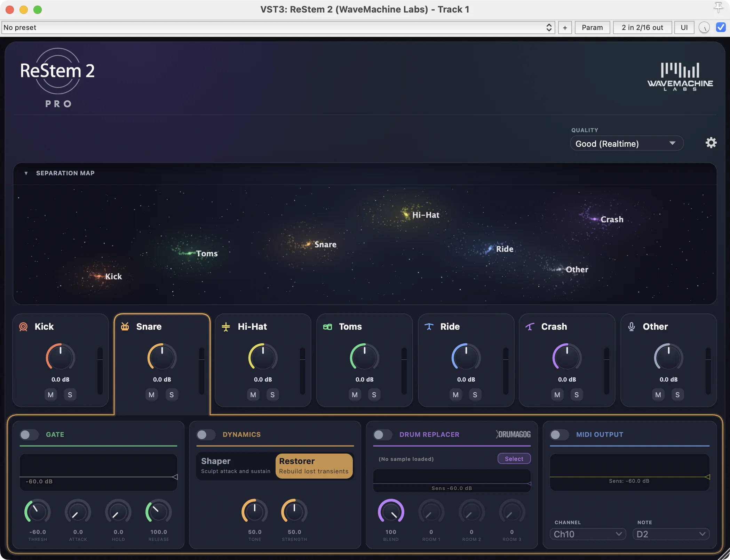Click the Param button
Image resolution: width=730 pixels, height=560 pixels.
click(592, 27)
